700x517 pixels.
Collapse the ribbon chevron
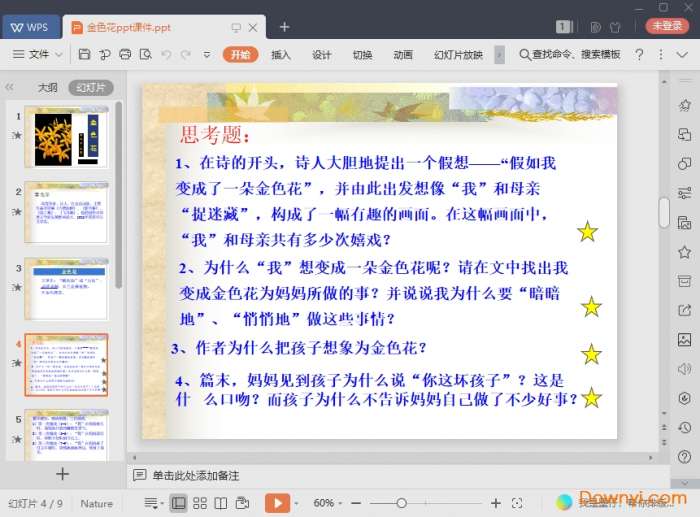tap(682, 54)
